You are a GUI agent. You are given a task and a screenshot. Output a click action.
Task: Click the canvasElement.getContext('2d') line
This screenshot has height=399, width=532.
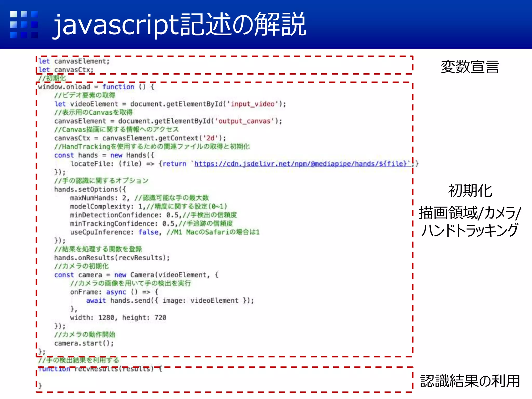coord(140,138)
